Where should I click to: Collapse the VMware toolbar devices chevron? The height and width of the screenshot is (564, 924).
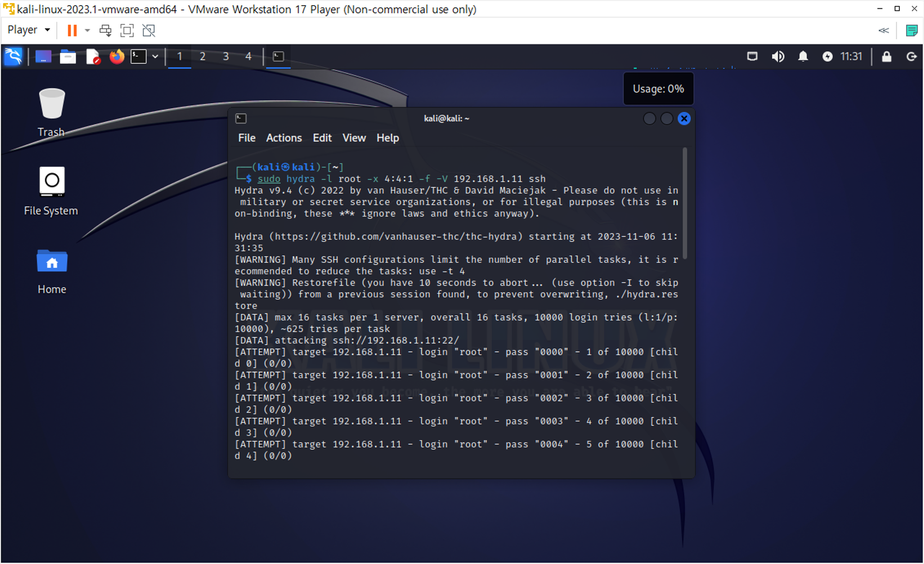pyautogui.click(x=884, y=31)
